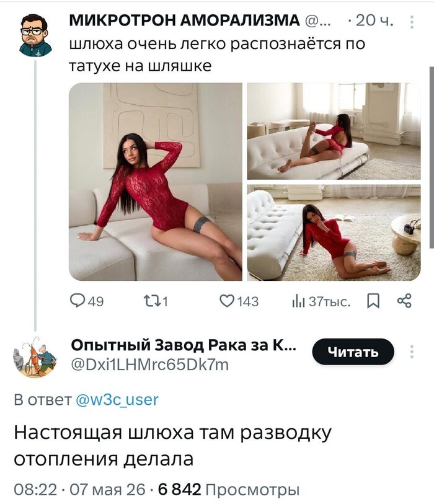Open the top-right photo in post

pyautogui.click(x=334, y=131)
